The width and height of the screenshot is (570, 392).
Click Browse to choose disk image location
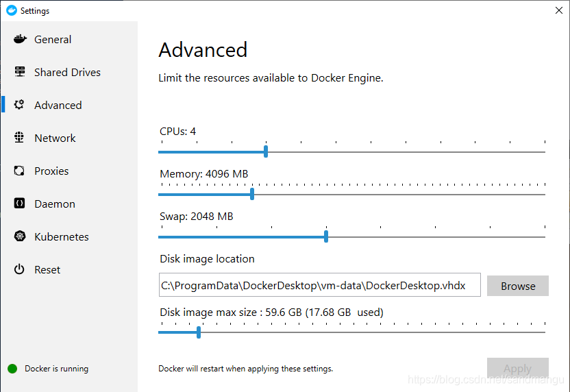pyautogui.click(x=518, y=286)
